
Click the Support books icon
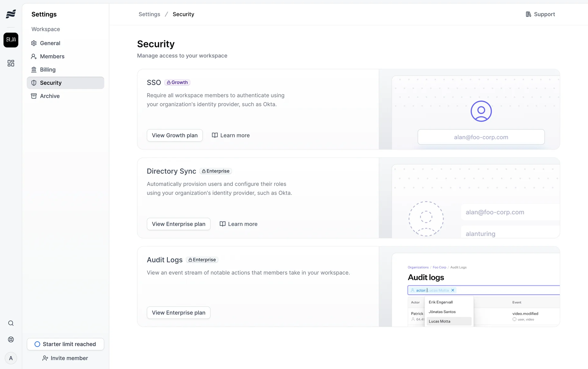528,14
